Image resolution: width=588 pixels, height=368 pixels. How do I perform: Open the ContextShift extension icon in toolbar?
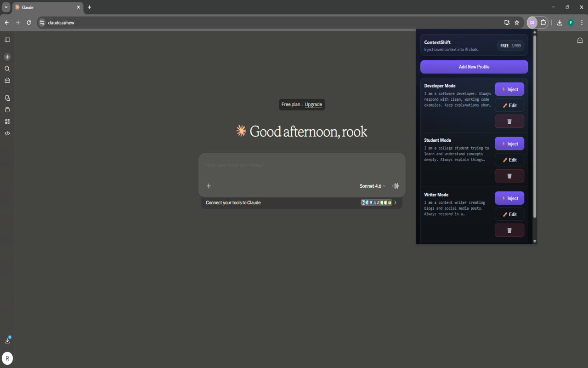point(532,23)
